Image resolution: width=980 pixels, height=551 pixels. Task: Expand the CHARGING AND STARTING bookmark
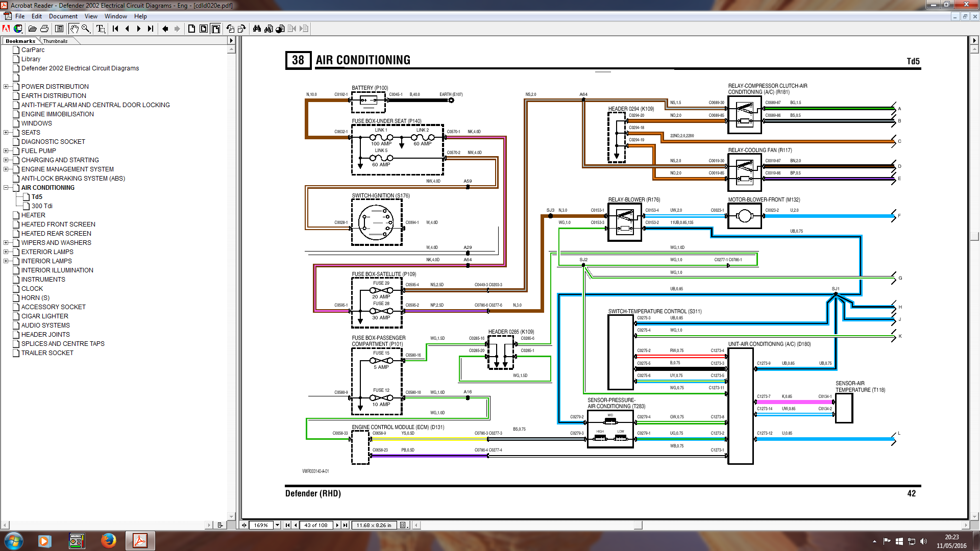click(x=6, y=160)
